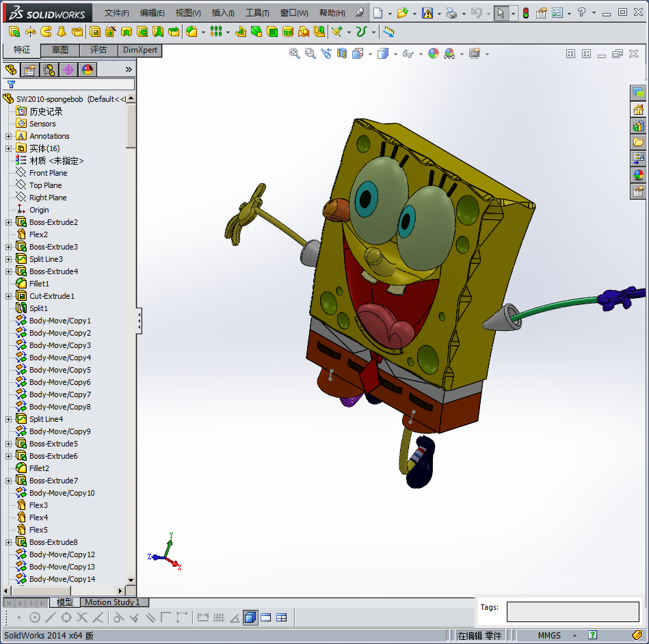Expand the Annotations tree node

coord(8,136)
